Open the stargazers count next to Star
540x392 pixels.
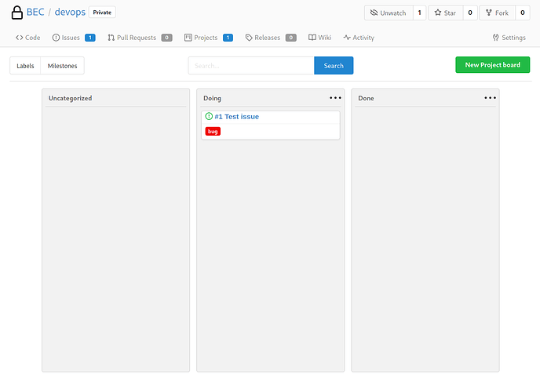470,13
